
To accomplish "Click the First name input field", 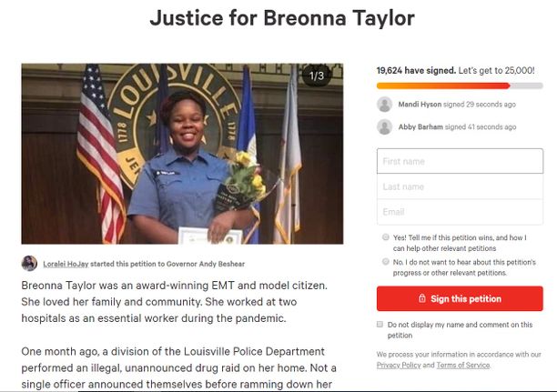I will [x=460, y=161].
